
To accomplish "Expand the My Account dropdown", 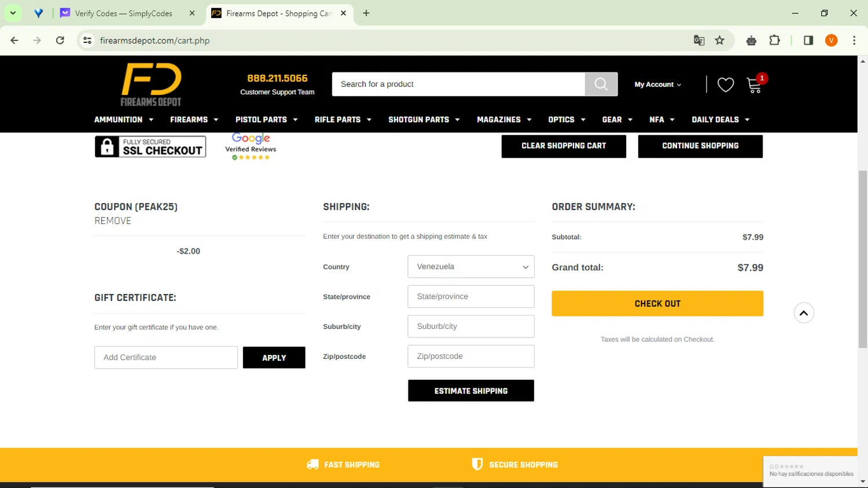I will (658, 85).
